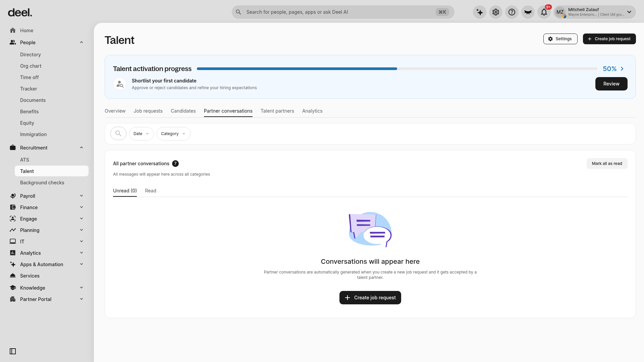Click the Talent Settings button
The height and width of the screenshot is (362, 644).
[560, 39]
